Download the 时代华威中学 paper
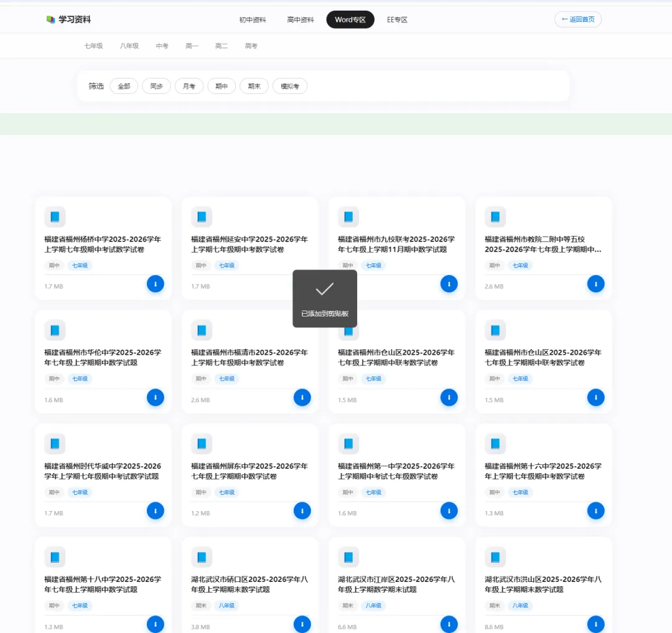This screenshot has height=633, width=672. coord(155,510)
